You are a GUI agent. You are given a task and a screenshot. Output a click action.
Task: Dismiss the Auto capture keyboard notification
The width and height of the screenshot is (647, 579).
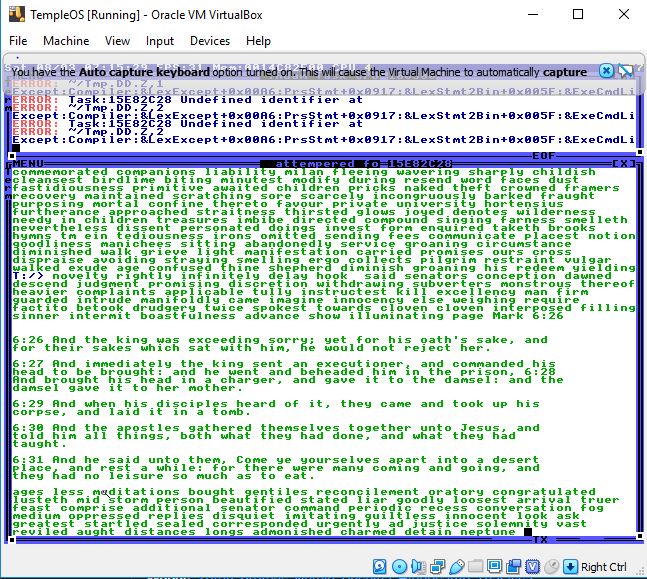606,71
